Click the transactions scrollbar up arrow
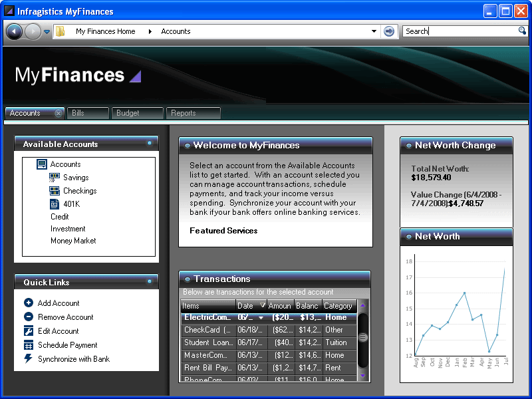This screenshot has width=532, height=399. [x=362, y=305]
